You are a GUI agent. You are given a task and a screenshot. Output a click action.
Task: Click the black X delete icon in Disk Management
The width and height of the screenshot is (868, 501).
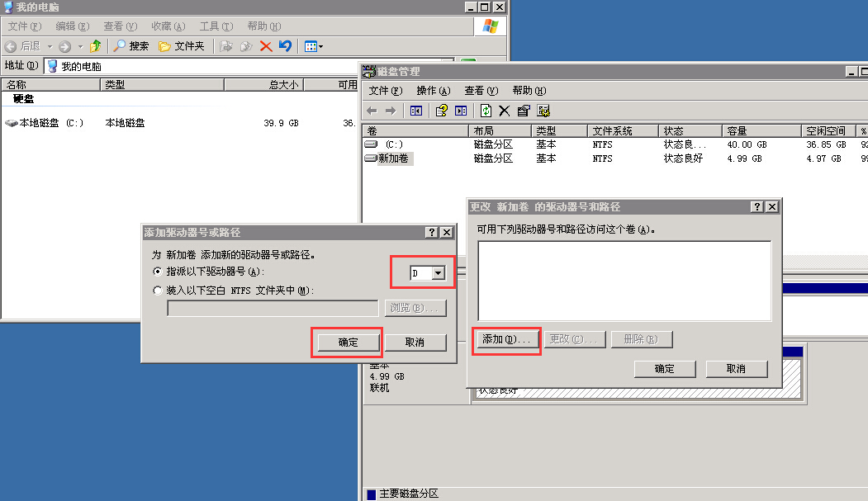pyautogui.click(x=504, y=111)
